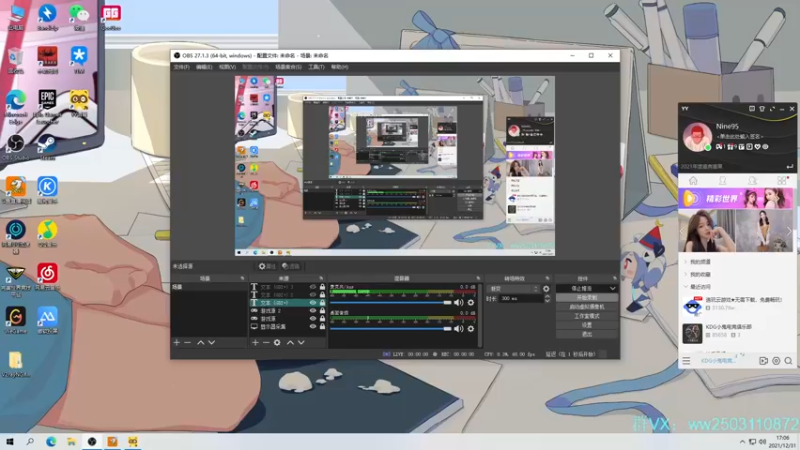The height and width of the screenshot is (450, 800).
Task: Move scene down in scenes list
Action: click(212, 342)
